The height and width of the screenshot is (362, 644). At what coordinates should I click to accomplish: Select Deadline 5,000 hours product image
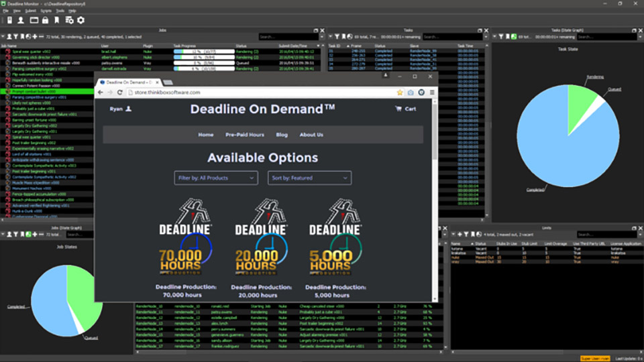(335, 237)
